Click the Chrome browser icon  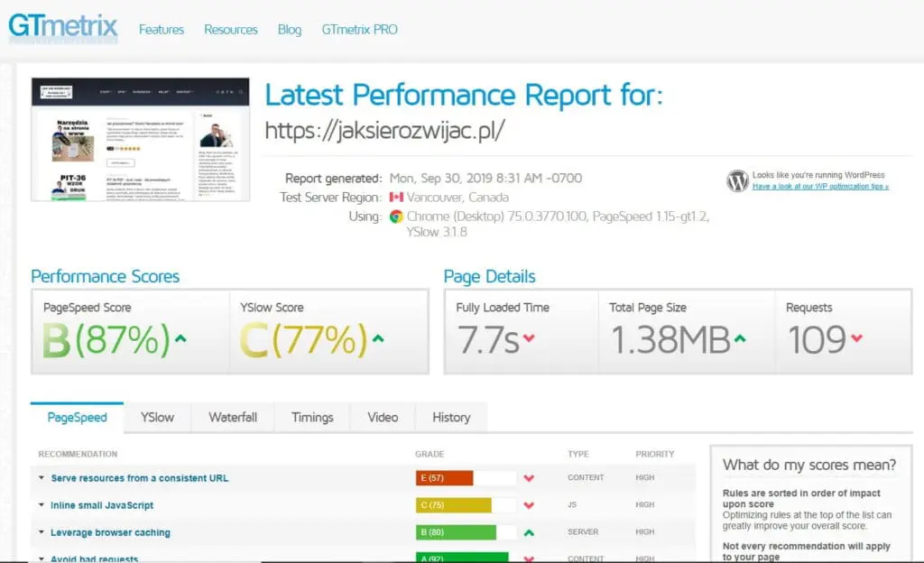click(396, 217)
